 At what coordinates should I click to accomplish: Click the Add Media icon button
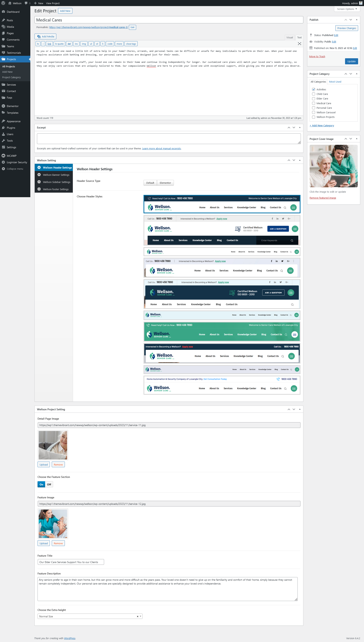(45, 36)
